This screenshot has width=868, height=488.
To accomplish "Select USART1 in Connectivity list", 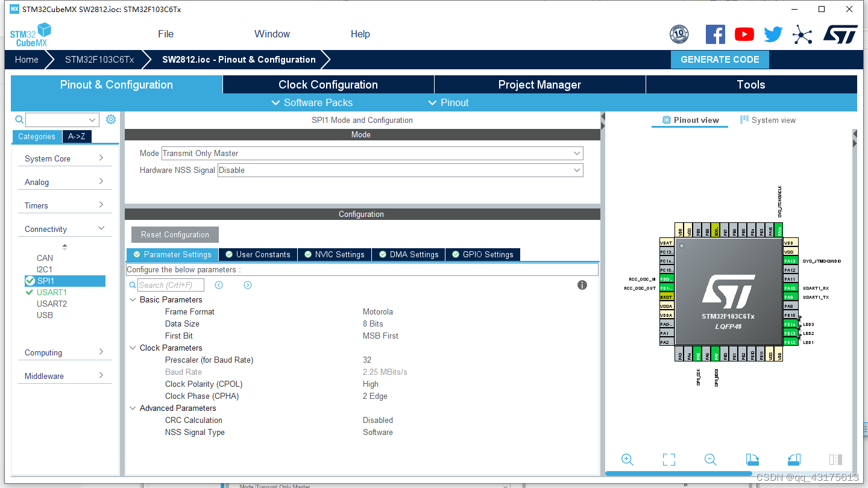I will pyautogui.click(x=52, y=292).
